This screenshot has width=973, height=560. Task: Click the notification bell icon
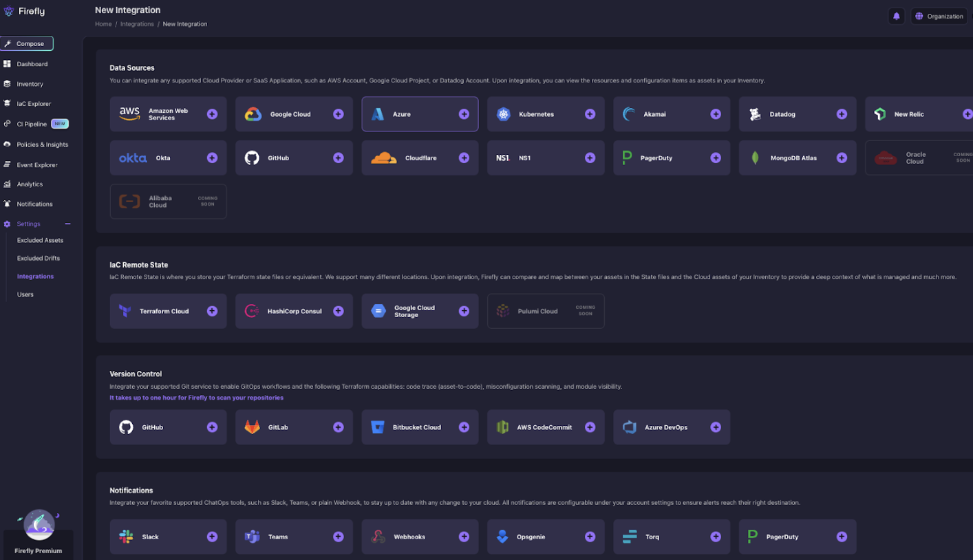(x=896, y=16)
